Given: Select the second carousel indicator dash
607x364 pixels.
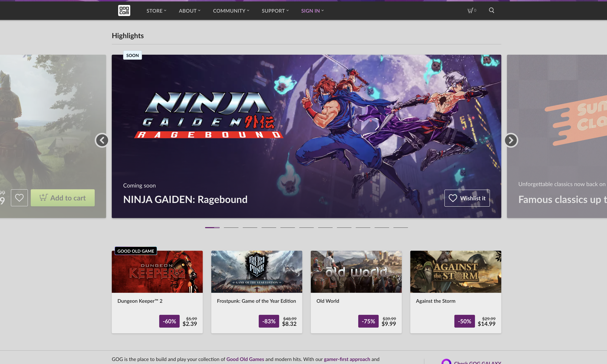Looking at the screenshot, I should pos(231,228).
